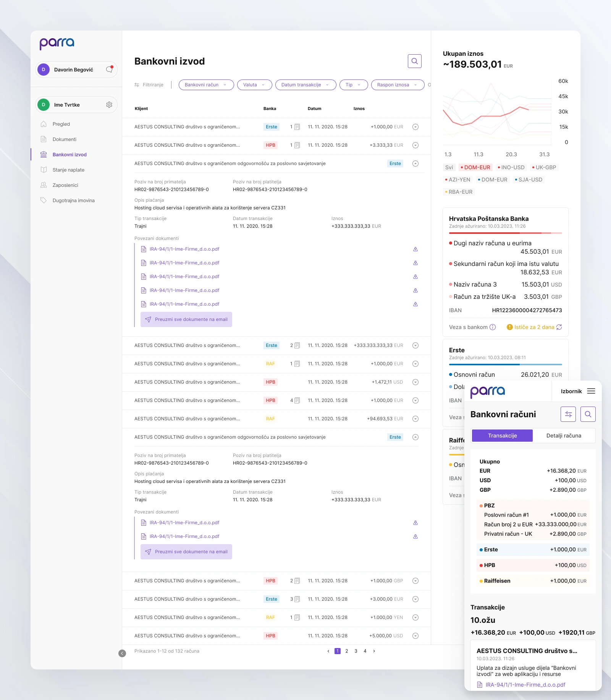
Task: Open company settings gear next to Ime Tvrtke
Action: pyautogui.click(x=109, y=105)
